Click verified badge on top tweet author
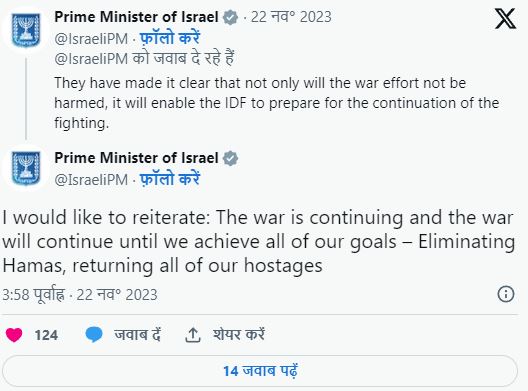The width and height of the screenshot is (528, 391). coord(230,18)
